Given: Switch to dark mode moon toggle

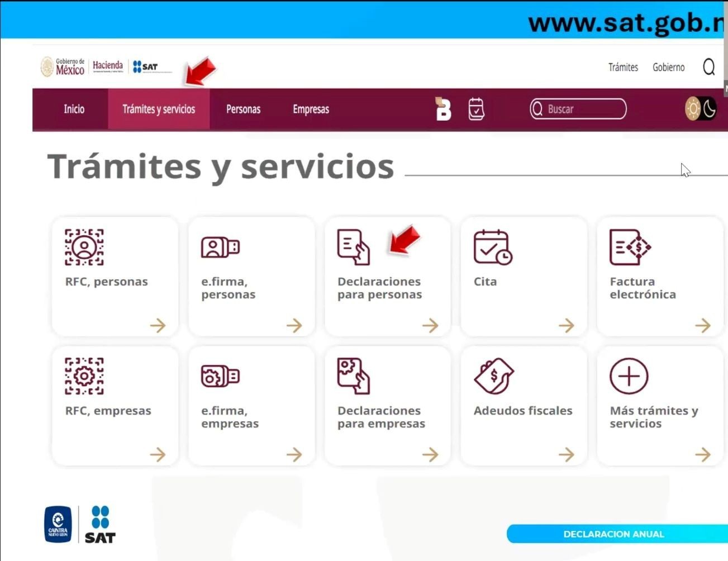Looking at the screenshot, I should (x=710, y=109).
